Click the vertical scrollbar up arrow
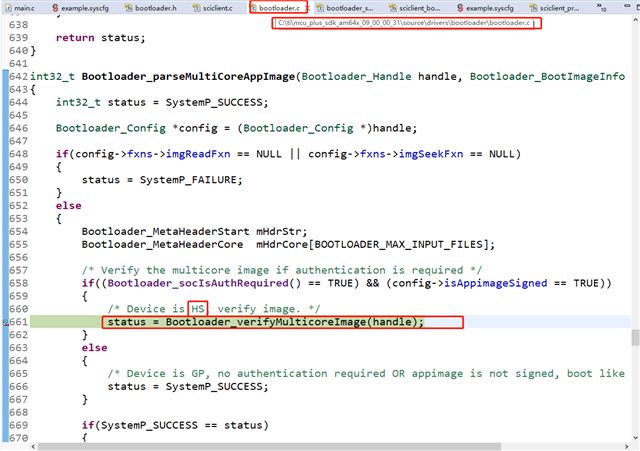The height and width of the screenshot is (451, 640). pos(636,19)
